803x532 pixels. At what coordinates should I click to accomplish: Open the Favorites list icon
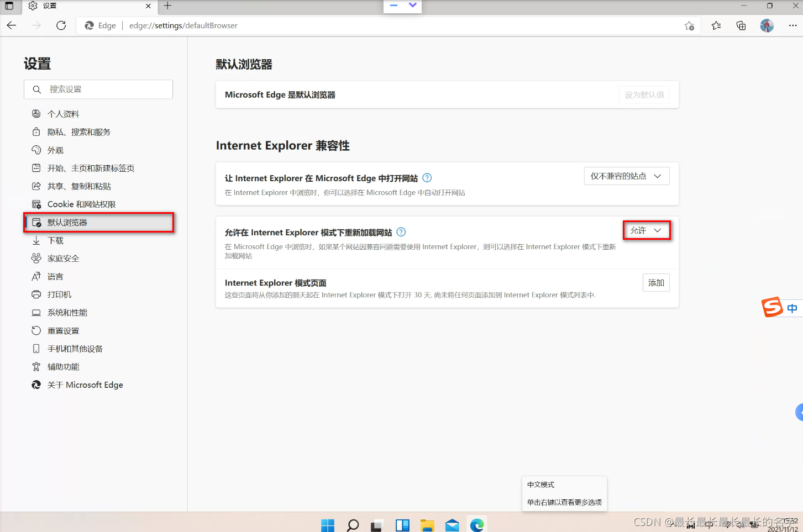716,25
